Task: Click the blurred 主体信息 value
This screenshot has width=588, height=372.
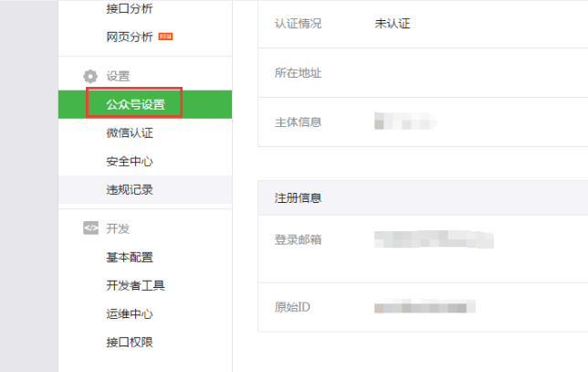Action: (x=405, y=121)
